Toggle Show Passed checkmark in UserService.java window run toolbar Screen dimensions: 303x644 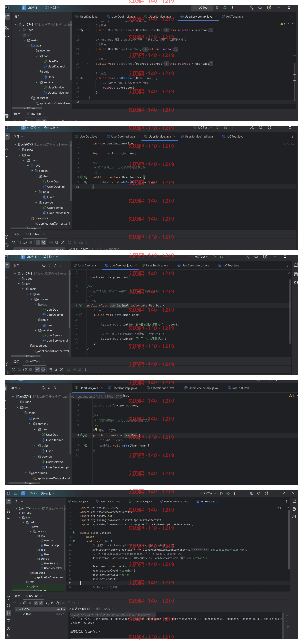(x=38, y=242)
